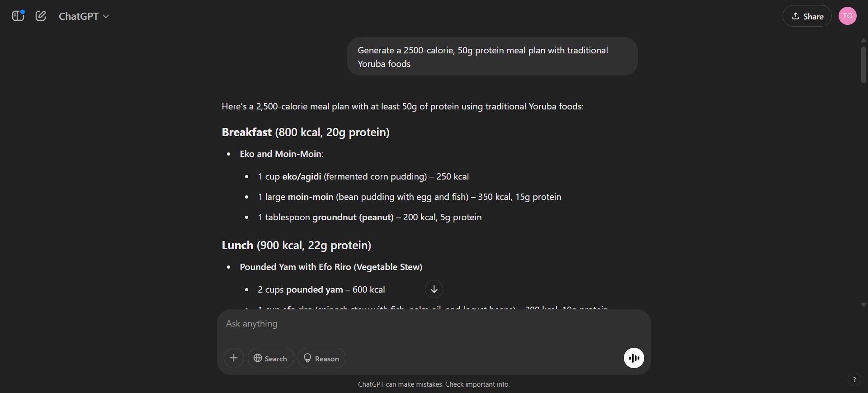The image size is (868, 393).
Task: Click the "ChatGPT can make mistakes" disclaimer
Action: [434, 384]
